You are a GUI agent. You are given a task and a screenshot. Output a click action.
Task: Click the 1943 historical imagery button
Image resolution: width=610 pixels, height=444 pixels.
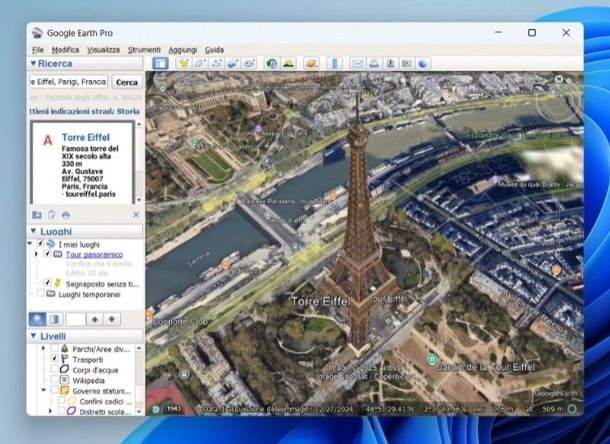(x=174, y=409)
